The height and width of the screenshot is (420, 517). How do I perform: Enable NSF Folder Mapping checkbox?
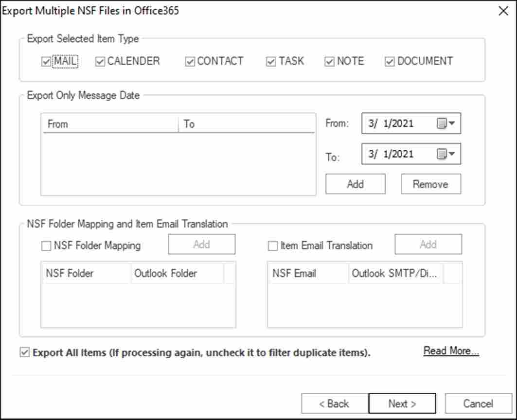[46, 246]
